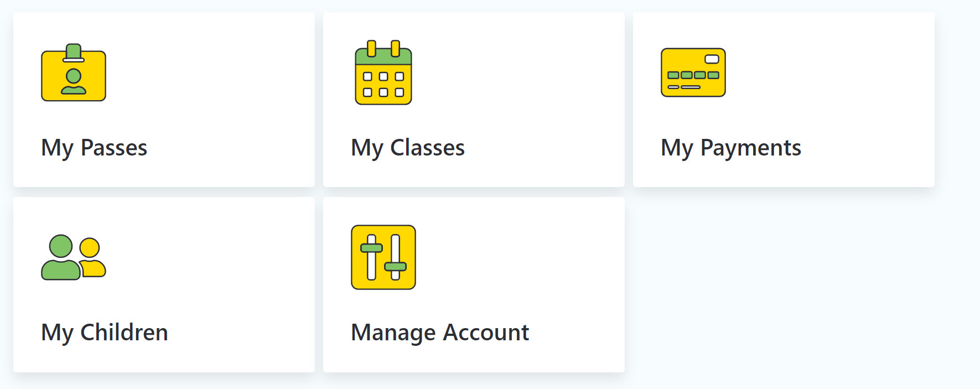Open the My Passes text link
Screen dimensions: 980x389
click(x=94, y=148)
